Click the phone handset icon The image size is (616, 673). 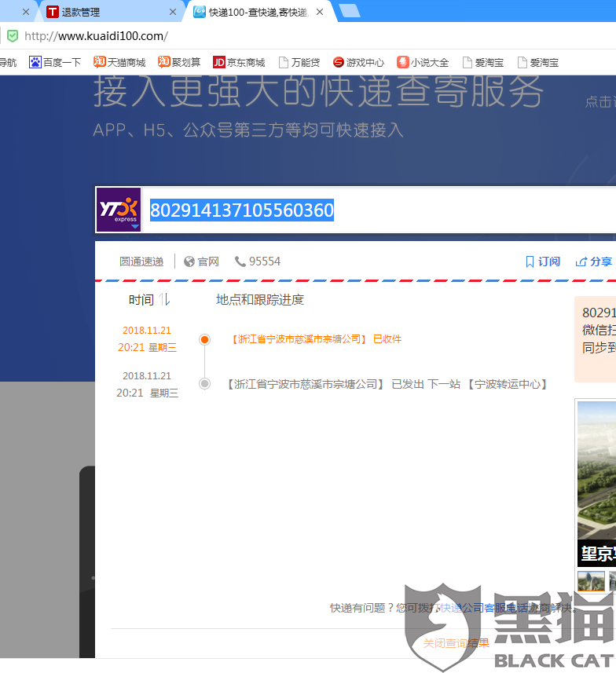(240, 262)
